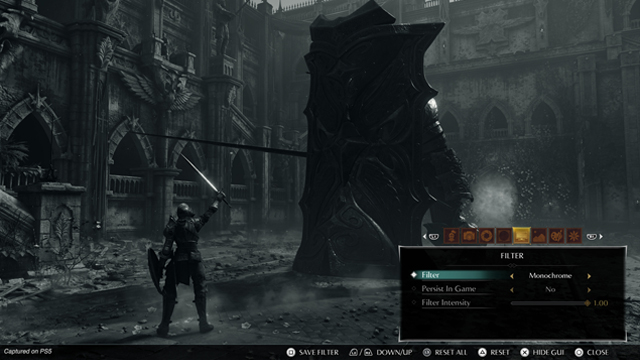Select the sunburst tab icon
This screenshot has width=640, height=360.
click(x=574, y=236)
